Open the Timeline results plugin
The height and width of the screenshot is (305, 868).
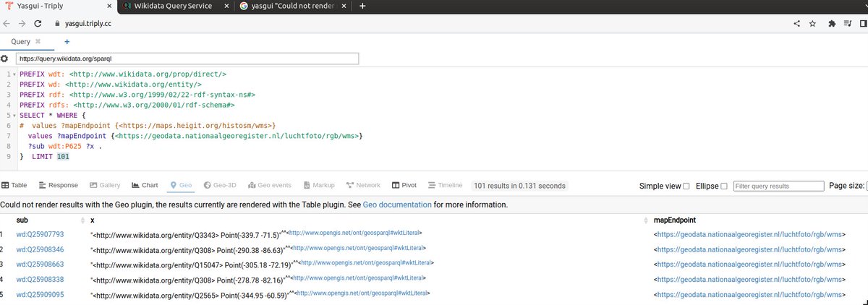(445, 186)
